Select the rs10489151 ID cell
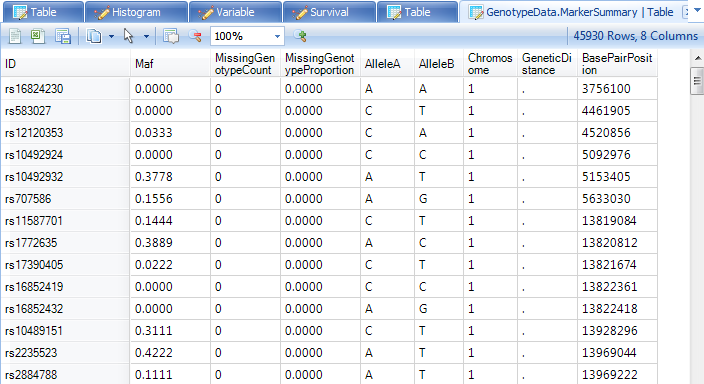The image size is (704, 384). 66,331
